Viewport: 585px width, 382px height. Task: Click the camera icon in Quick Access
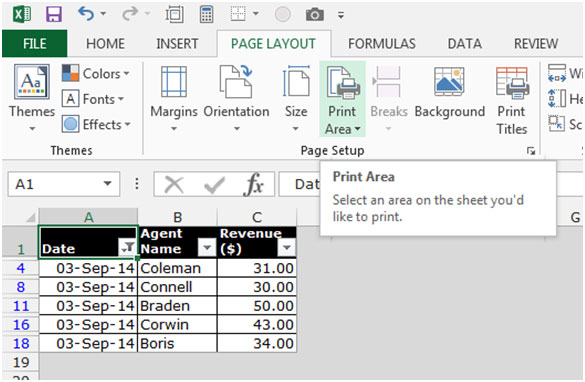point(315,15)
